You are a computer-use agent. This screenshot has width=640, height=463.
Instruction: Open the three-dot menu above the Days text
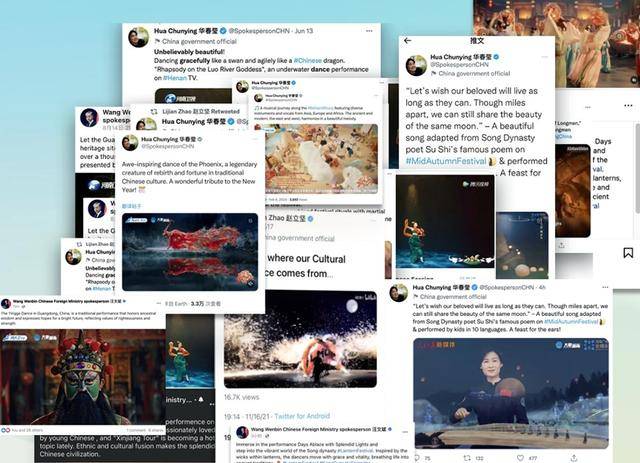(x=628, y=106)
